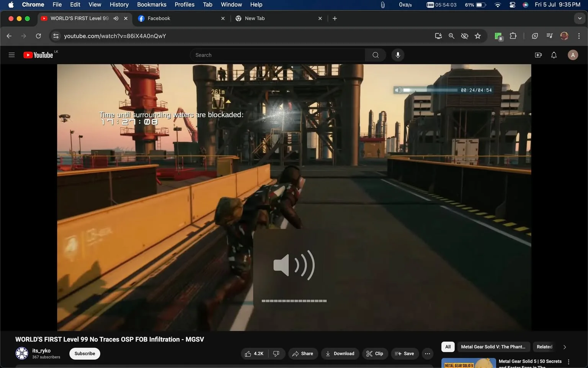Show more filter chips with right chevron
588x368 pixels.
(564, 347)
